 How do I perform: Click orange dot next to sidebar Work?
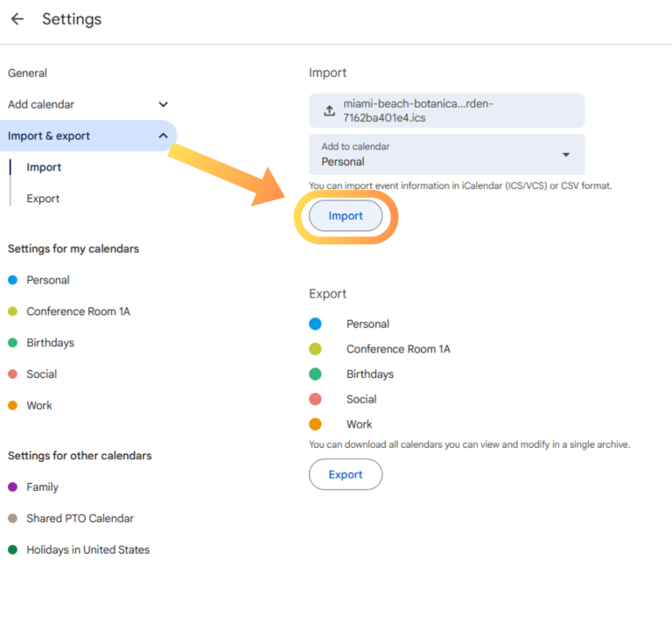point(13,406)
